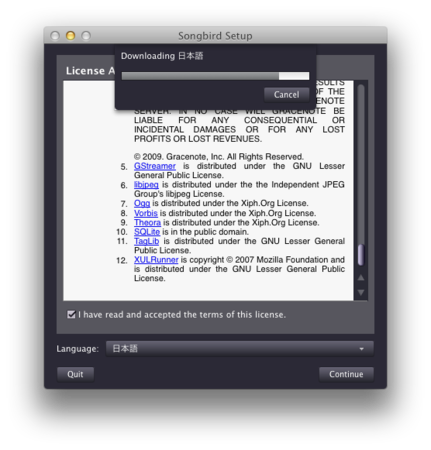Click the scrollbar up arrow
Viewport: 431px width, 450px height.
[x=361, y=278]
